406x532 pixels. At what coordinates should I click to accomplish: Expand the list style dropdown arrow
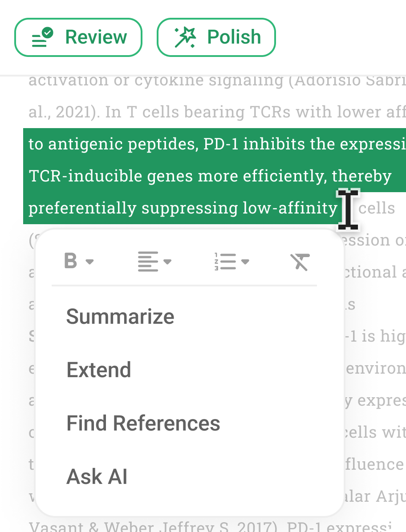tap(245, 262)
